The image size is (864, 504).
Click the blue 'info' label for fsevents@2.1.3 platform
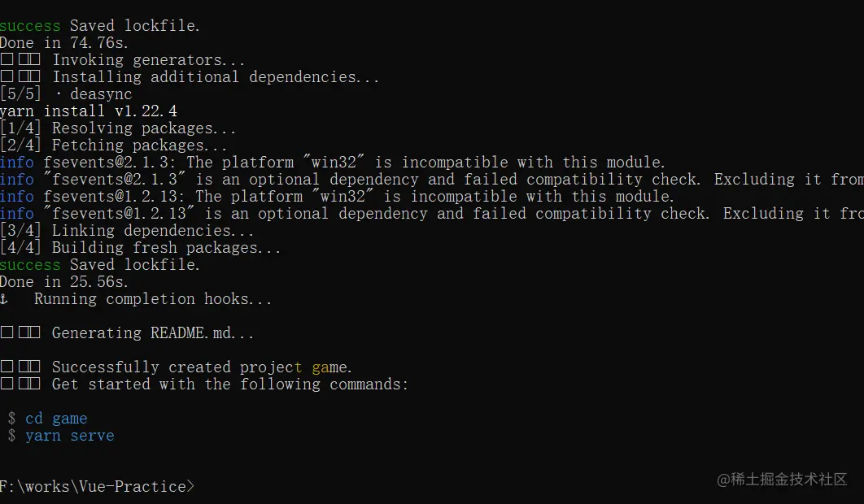point(16,162)
